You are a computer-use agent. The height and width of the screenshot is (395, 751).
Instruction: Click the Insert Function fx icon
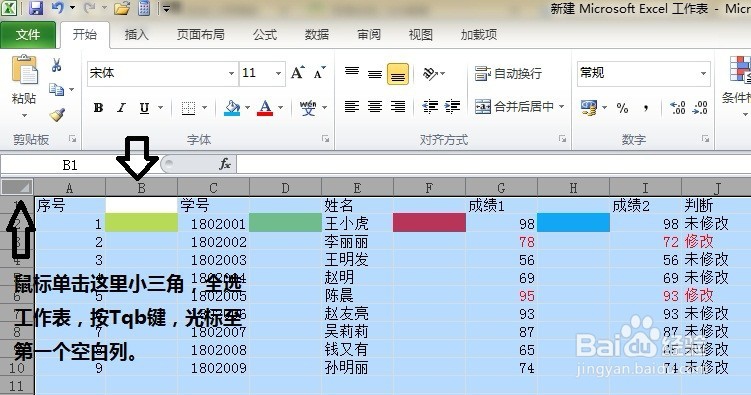[225, 164]
